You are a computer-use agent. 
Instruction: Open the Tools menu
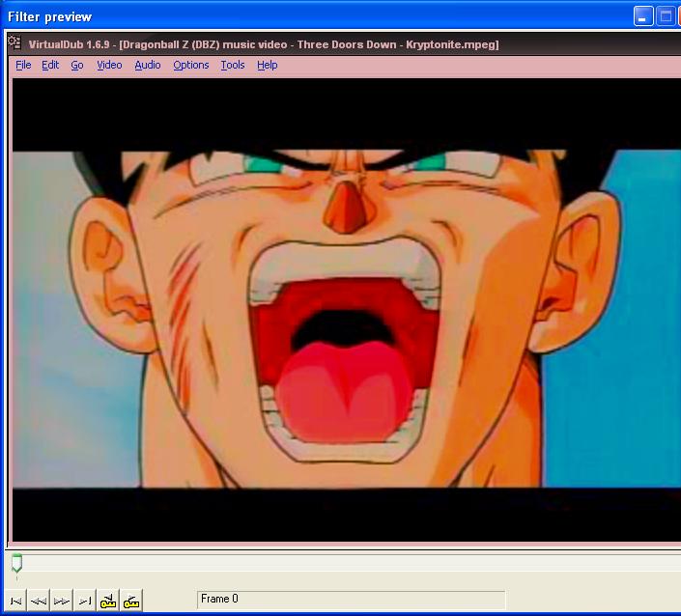233,65
